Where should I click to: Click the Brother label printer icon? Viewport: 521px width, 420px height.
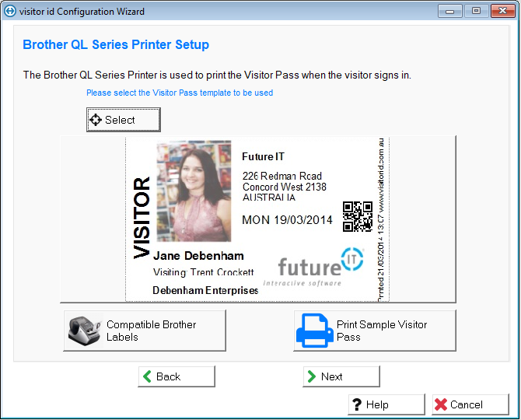click(x=83, y=331)
